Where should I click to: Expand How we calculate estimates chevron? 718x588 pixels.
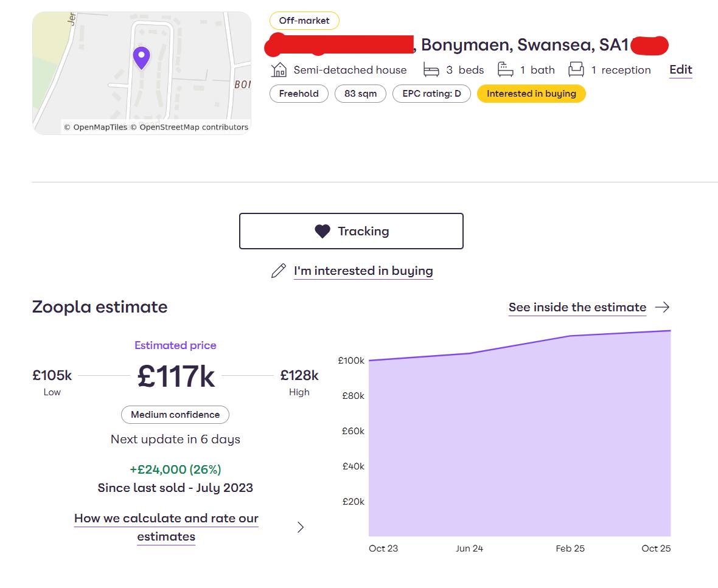[301, 527]
